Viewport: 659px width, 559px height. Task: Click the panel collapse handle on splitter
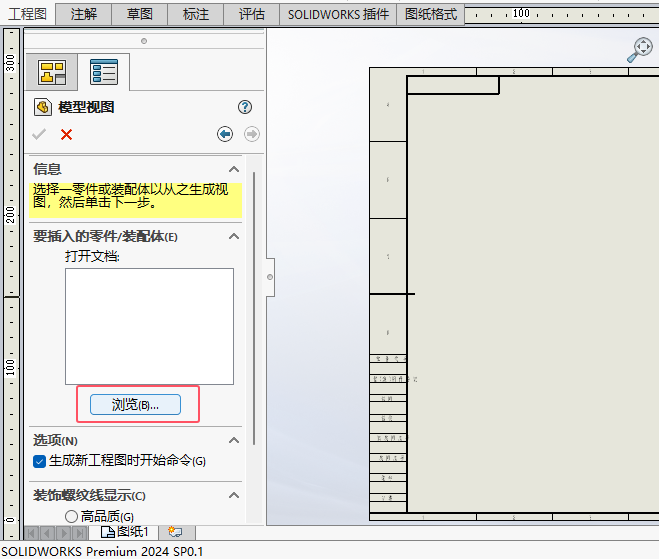coord(270,277)
